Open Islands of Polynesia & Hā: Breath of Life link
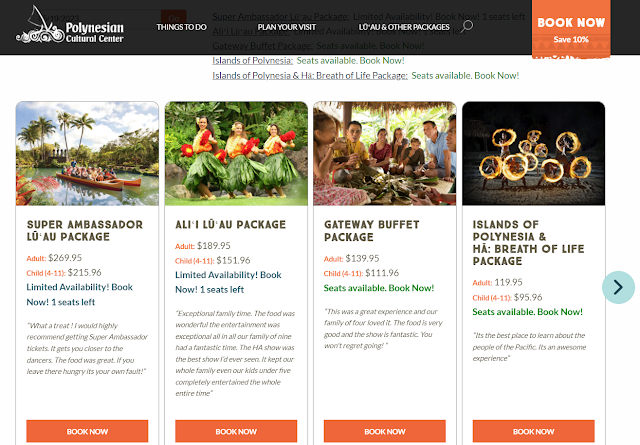 click(310, 76)
